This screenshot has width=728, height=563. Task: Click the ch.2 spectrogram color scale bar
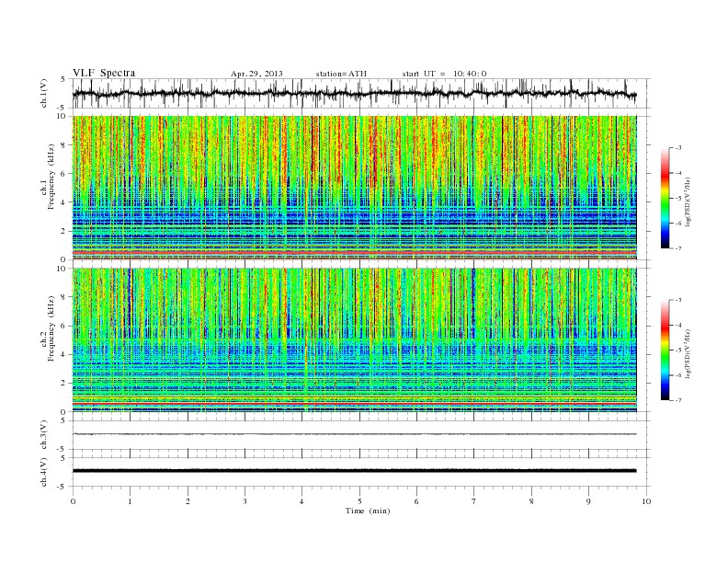[665, 350]
